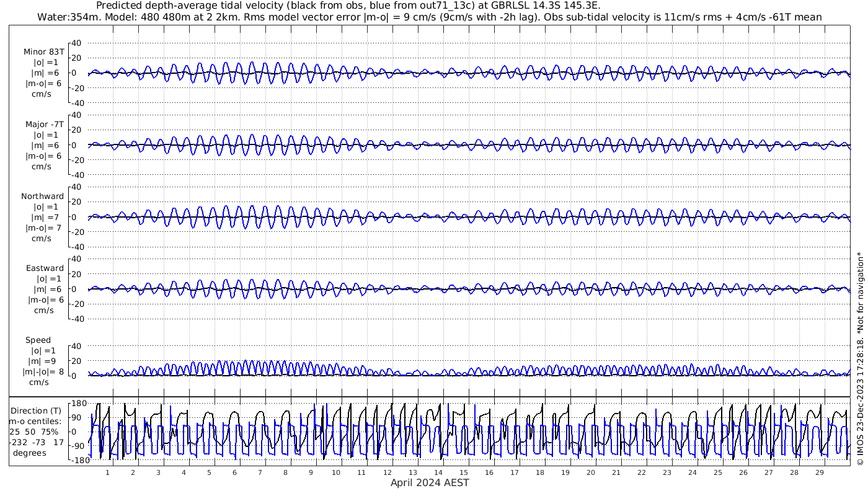This screenshot has width=868, height=496.
Task: Click day '21' on the date axis
Action: tap(616, 472)
